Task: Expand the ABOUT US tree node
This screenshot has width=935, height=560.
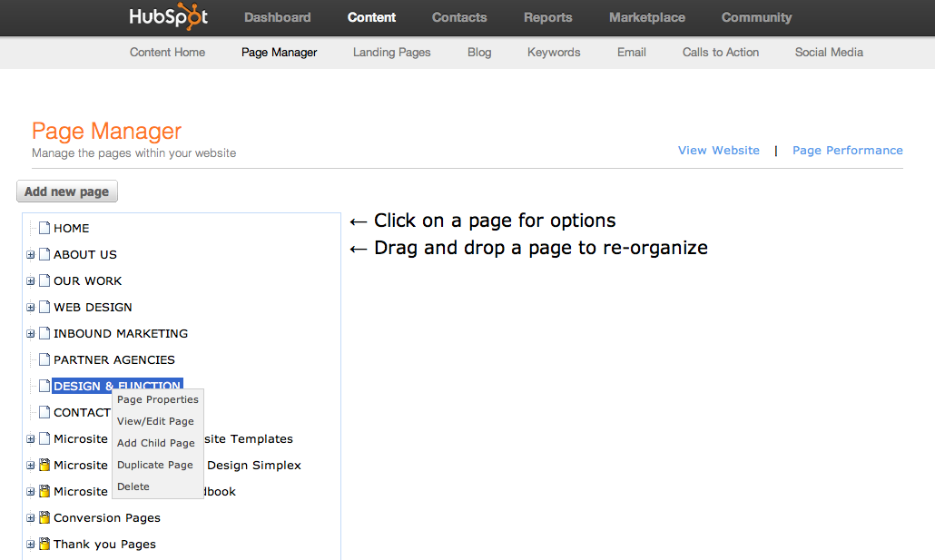Action: [x=30, y=254]
